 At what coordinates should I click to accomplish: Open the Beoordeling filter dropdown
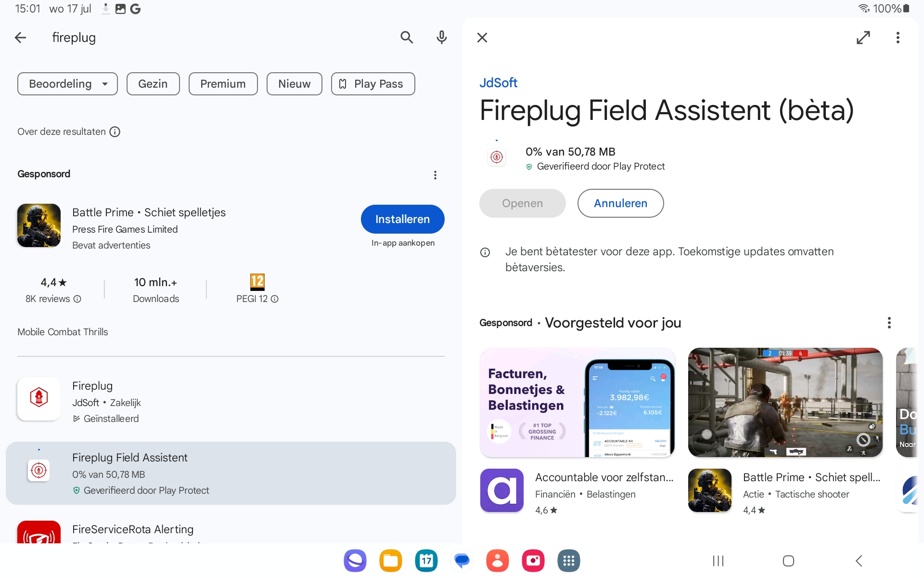pos(67,83)
